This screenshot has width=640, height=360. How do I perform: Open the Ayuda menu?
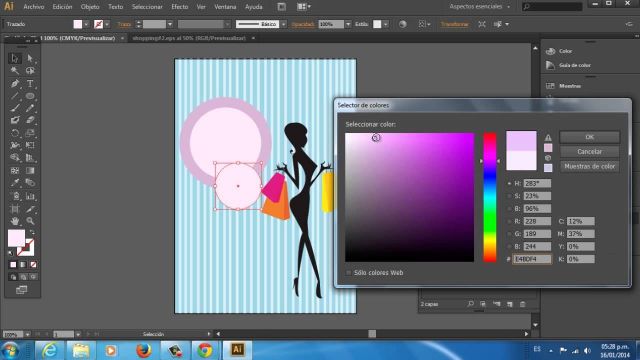pos(253,7)
